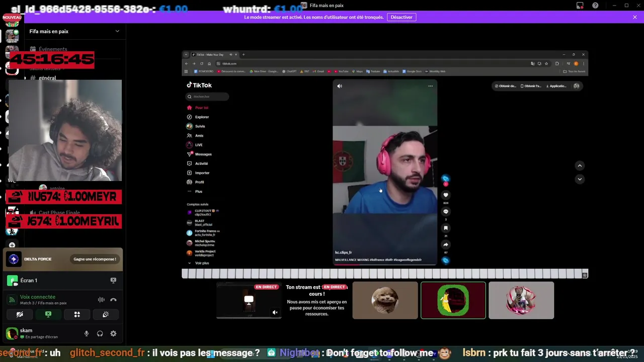Open the kc.clips_fr creator link

tap(344, 252)
